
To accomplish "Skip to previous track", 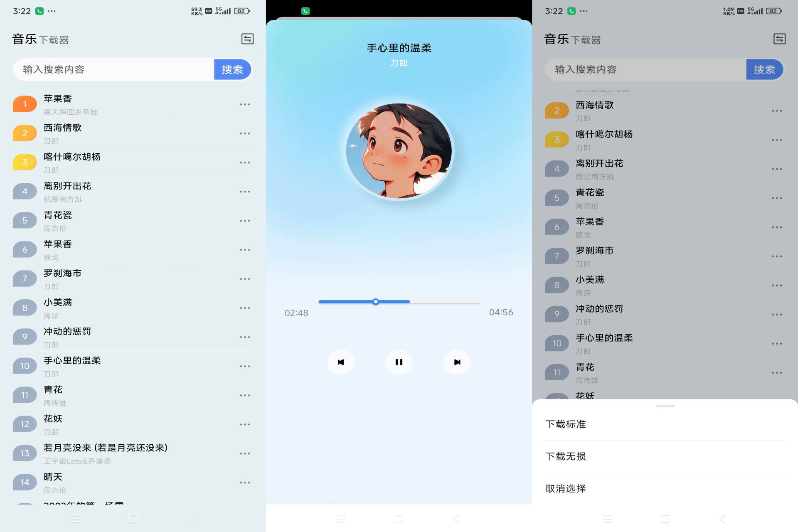I will [340, 362].
